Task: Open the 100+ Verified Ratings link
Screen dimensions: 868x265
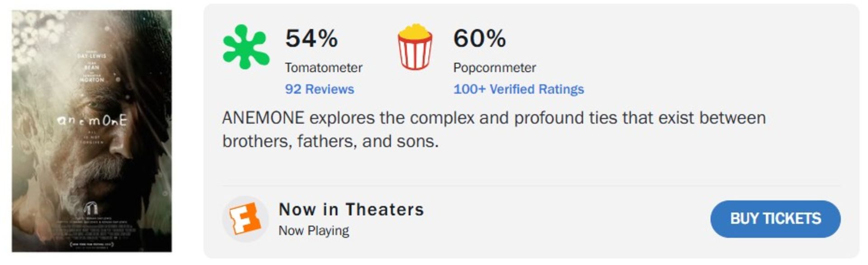Action: (519, 89)
